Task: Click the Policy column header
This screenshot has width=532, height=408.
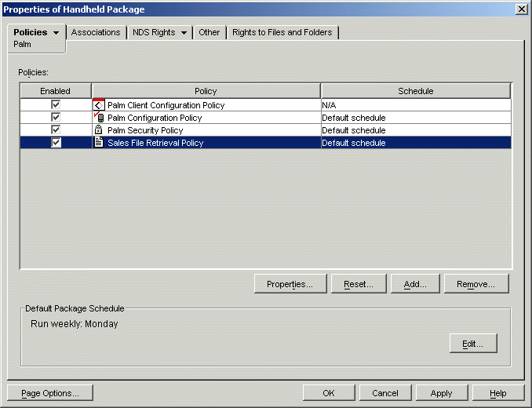Action: 206,91
